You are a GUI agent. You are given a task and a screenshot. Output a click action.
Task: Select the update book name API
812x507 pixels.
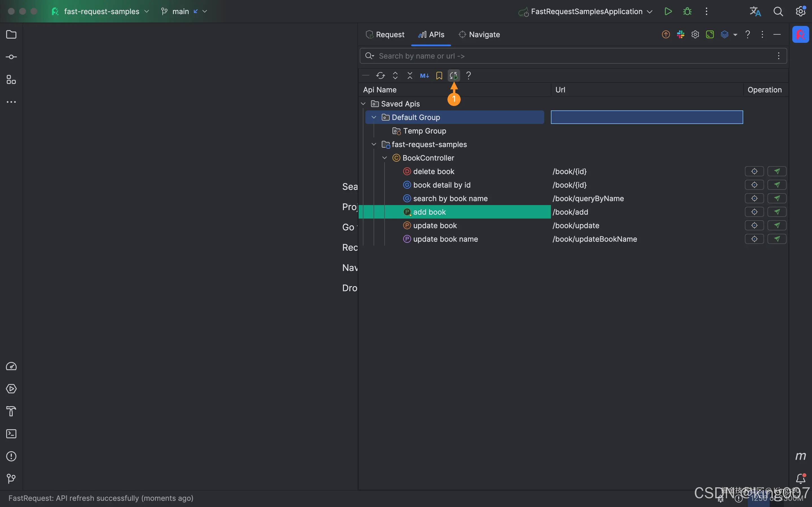(x=445, y=239)
